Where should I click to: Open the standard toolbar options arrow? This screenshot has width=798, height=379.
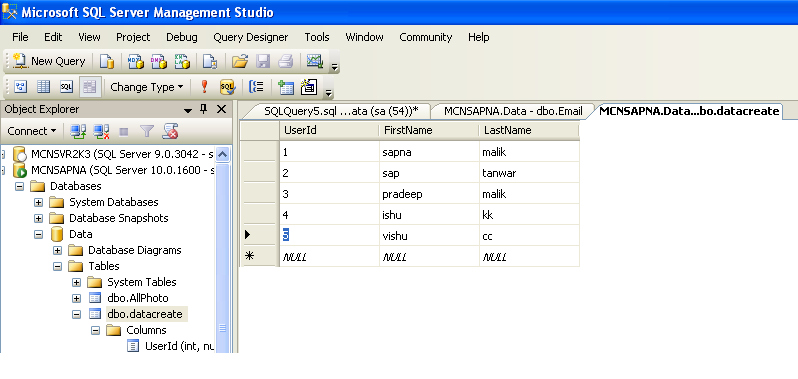pos(334,66)
